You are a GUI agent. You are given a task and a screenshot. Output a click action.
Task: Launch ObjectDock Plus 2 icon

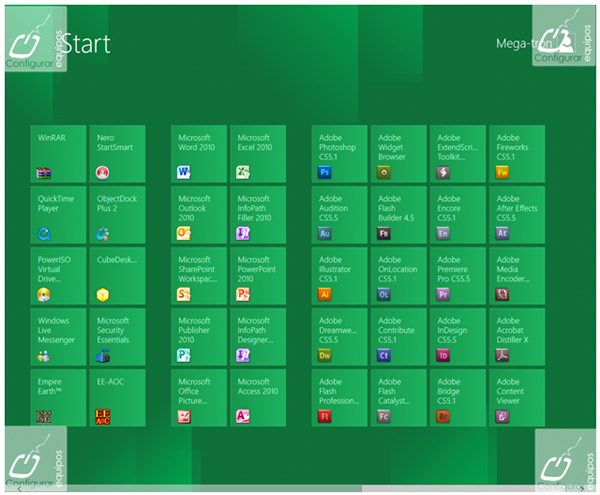click(x=103, y=234)
